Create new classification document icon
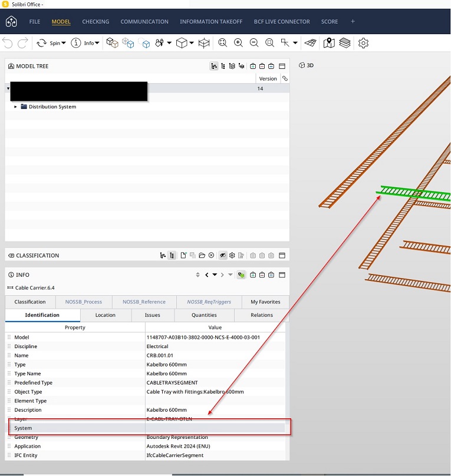The width and height of the screenshot is (451, 476). 183,255
